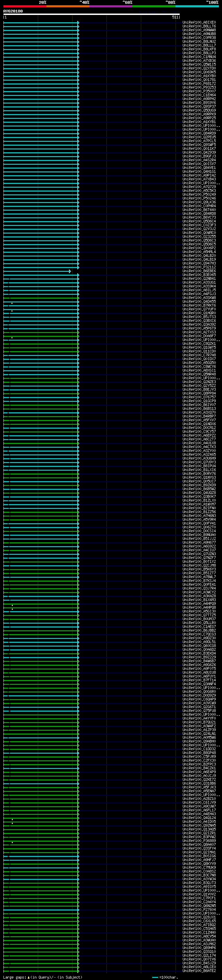Click the orange ~40% legend segment

[x=68, y=6]
